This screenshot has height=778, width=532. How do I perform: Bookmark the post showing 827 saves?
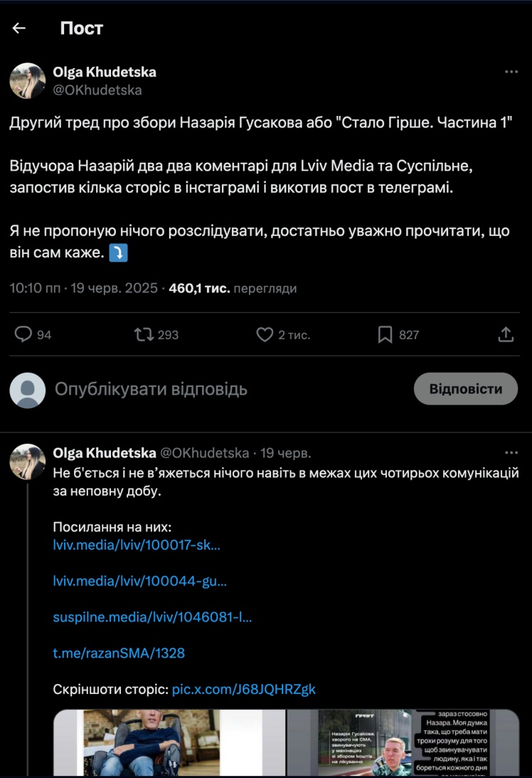coord(385,334)
